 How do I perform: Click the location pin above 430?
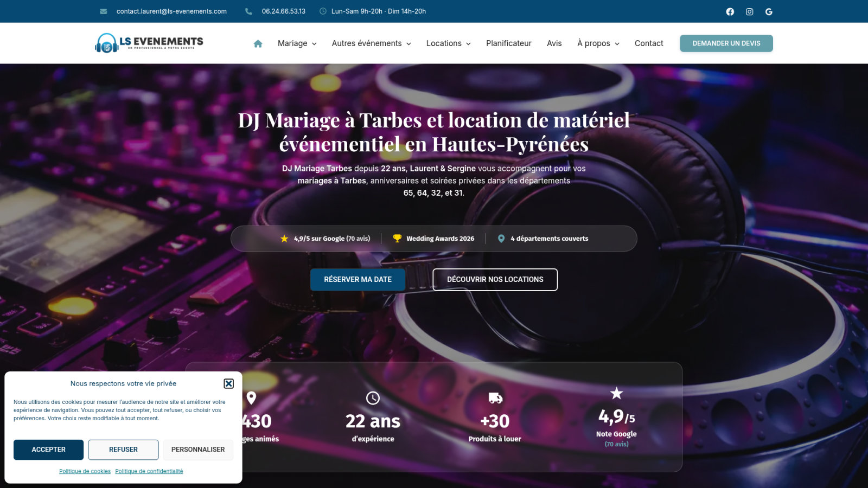251,398
